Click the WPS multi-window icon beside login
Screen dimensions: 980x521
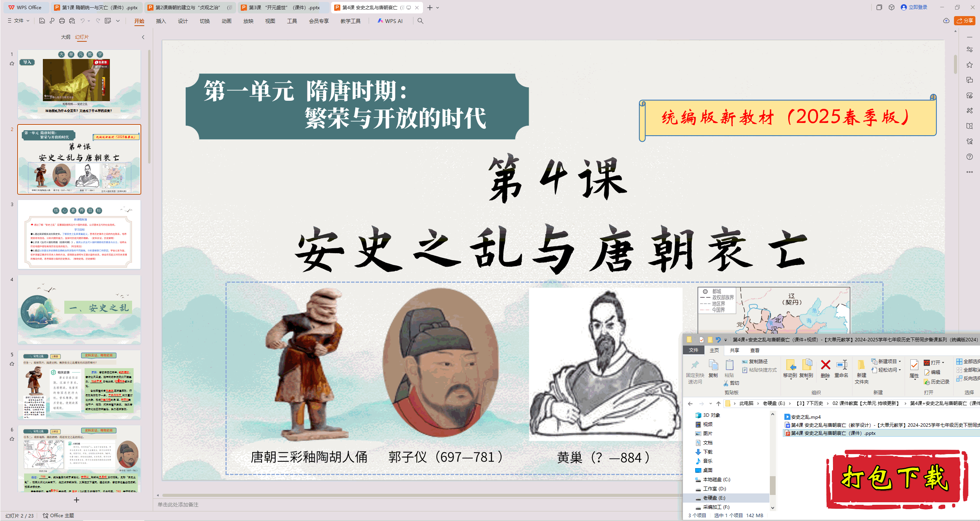[x=879, y=7]
